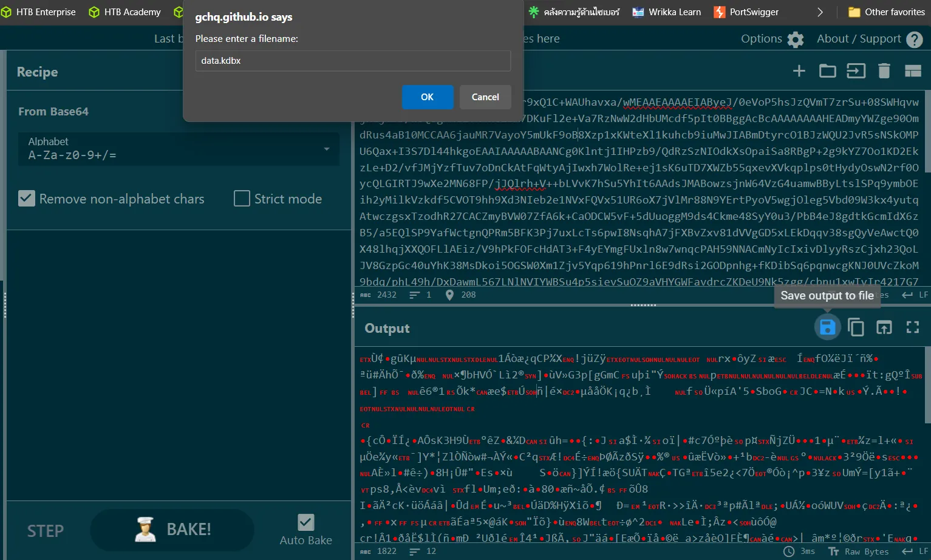This screenshot has width=931, height=560.
Task: Confirm filename with OK button
Action: [428, 97]
